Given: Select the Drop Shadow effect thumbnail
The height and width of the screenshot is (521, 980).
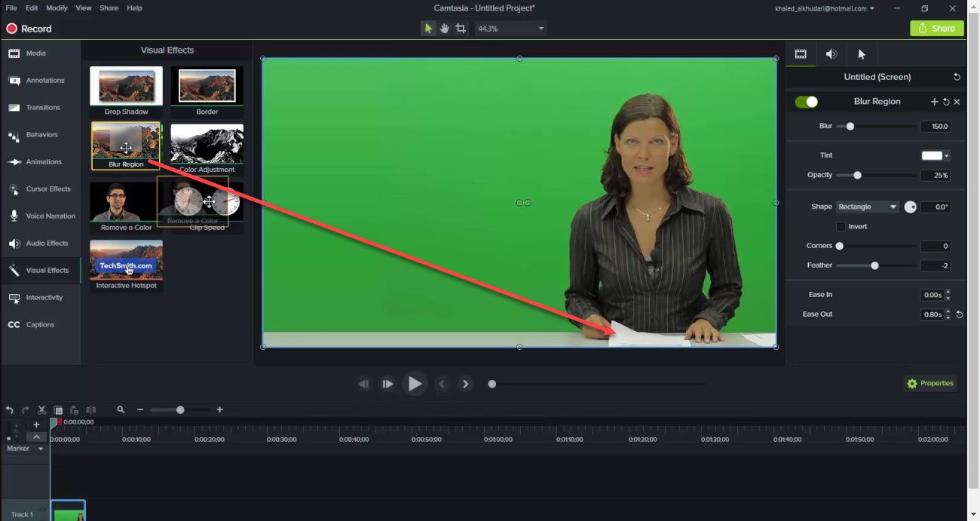Looking at the screenshot, I should click(126, 92).
